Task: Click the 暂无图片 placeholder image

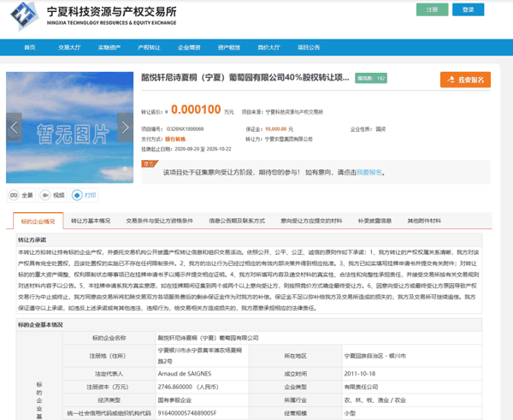Action: [x=70, y=127]
